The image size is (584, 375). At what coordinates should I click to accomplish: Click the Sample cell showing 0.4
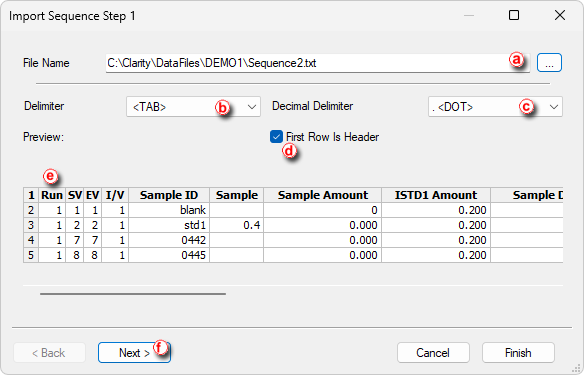coord(237,225)
